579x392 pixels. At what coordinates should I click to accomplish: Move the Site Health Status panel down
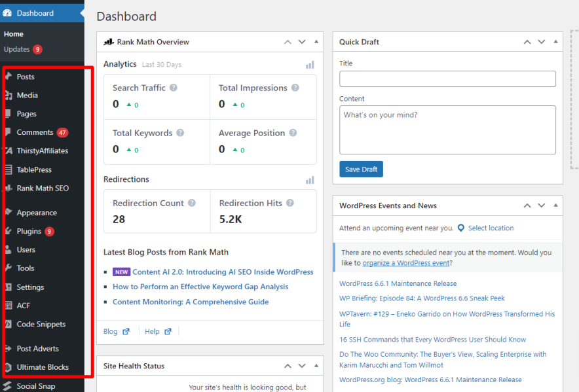point(302,366)
